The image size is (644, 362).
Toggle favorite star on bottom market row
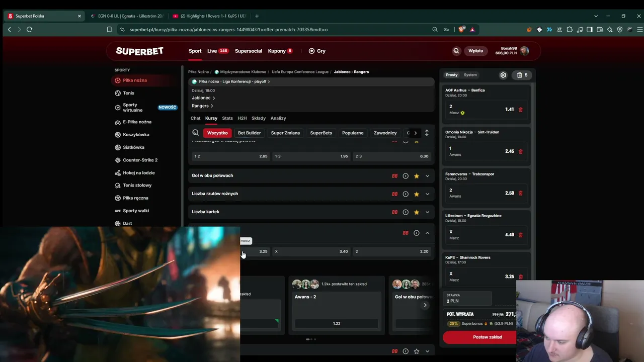pyautogui.click(x=417, y=351)
